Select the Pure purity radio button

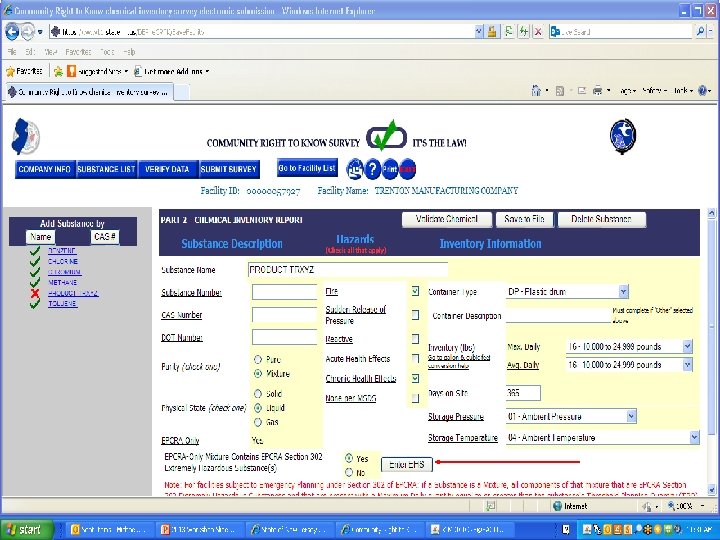click(x=258, y=360)
